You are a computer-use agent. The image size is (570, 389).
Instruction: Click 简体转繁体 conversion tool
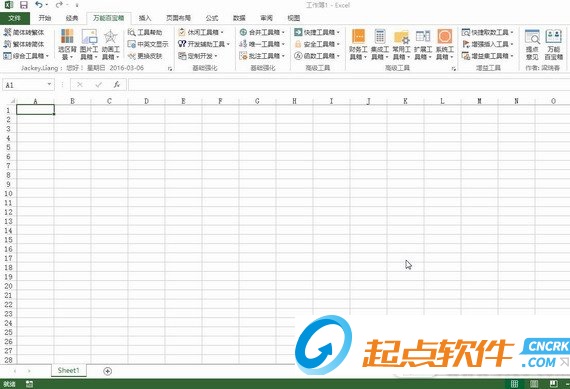click(x=24, y=32)
